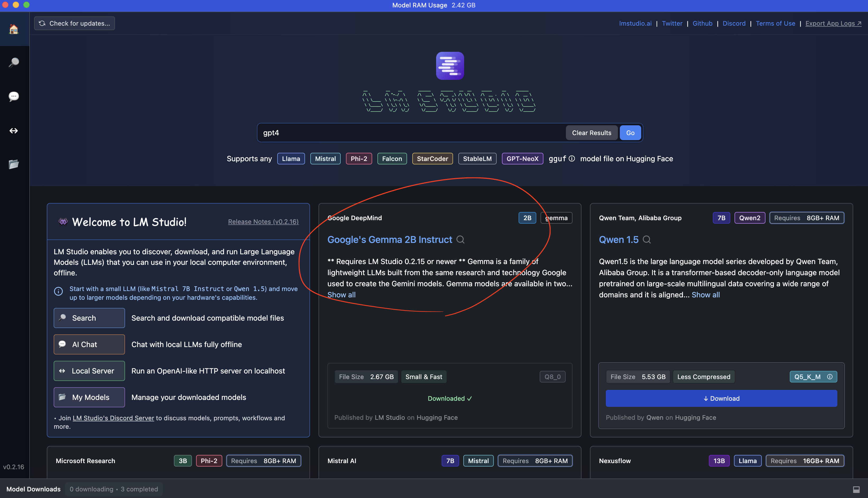Click the gguf info icon
This screenshot has width=868, height=498.
(x=572, y=159)
